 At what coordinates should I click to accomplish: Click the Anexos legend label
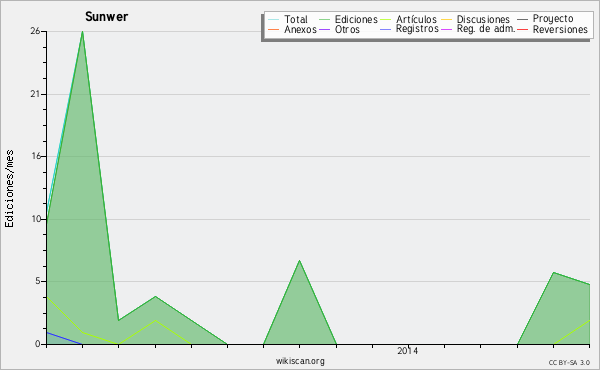(300, 29)
